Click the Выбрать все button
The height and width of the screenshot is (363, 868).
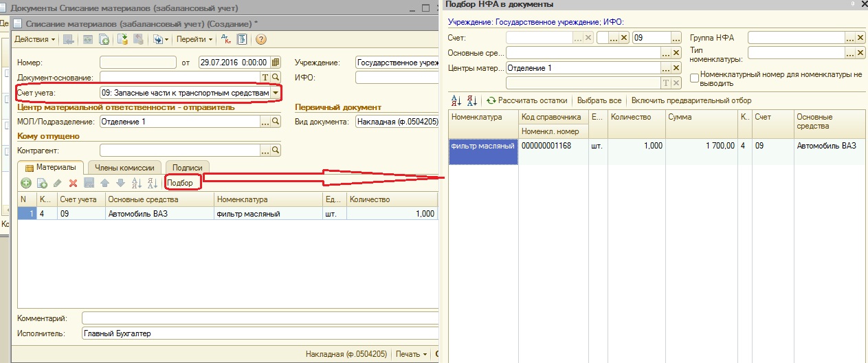click(x=599, y=100)
